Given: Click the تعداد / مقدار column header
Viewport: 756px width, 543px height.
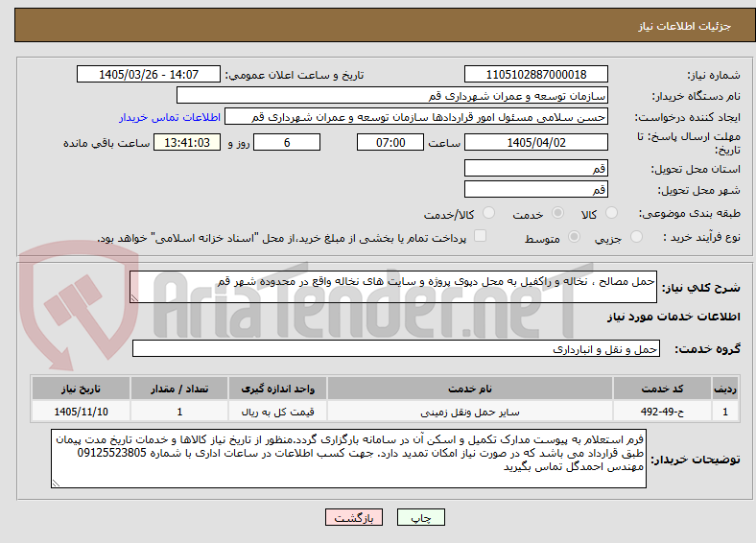Looking at the screenshot, I should 179,389.
